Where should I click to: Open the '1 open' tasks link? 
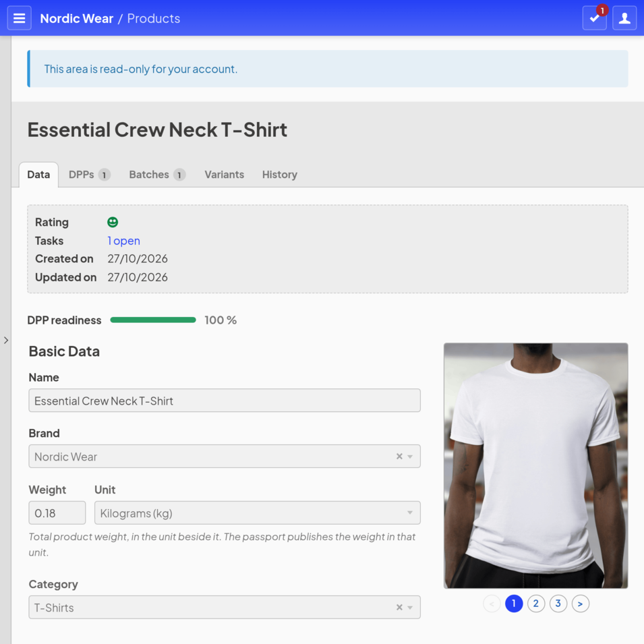click(123, 241)
